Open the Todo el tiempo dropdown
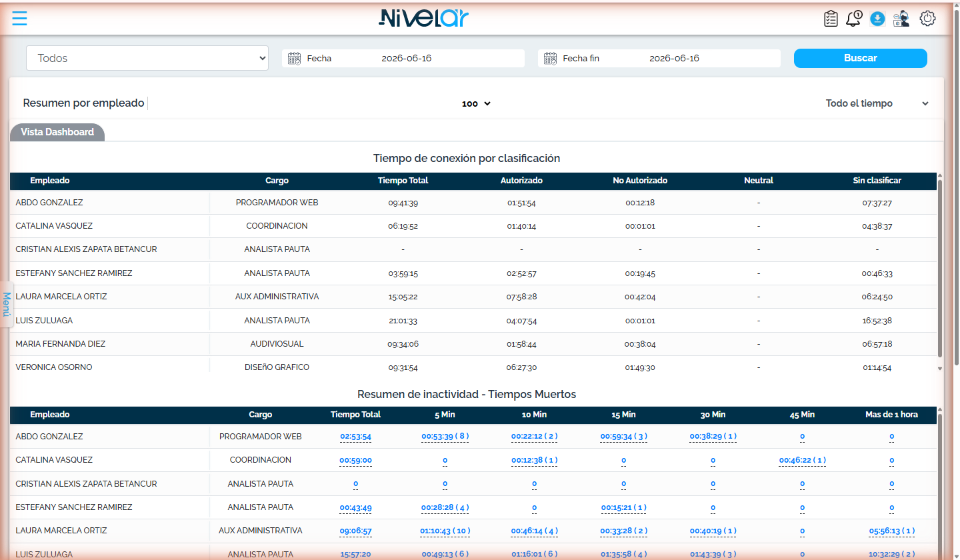The height and width of the screenshot is (560, 960). (877, 103)
